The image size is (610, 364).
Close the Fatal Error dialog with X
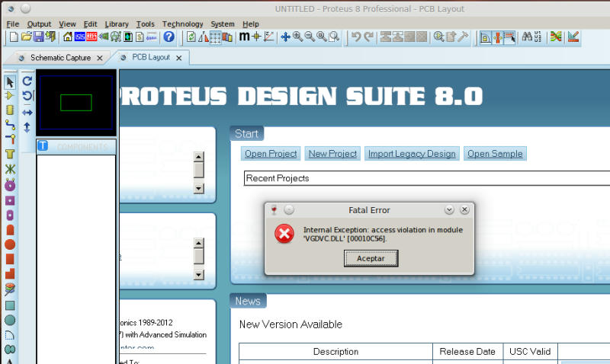pos(464,209)
